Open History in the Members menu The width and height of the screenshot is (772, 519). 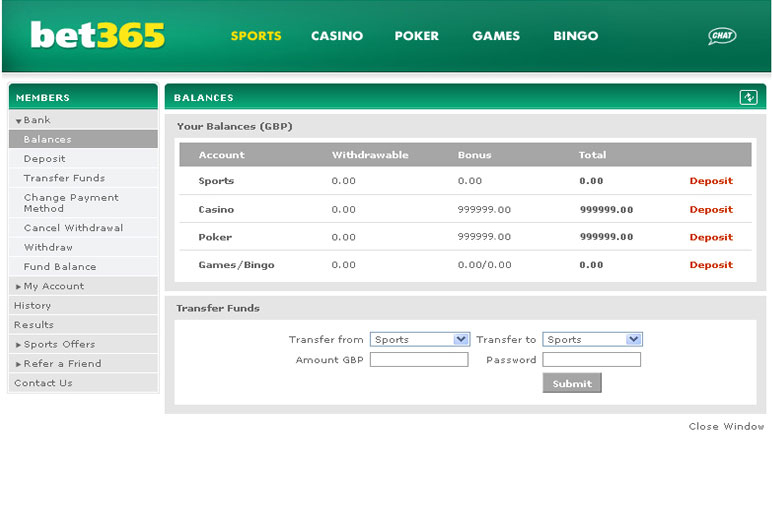pyautogui.click(x=83, y=305)
